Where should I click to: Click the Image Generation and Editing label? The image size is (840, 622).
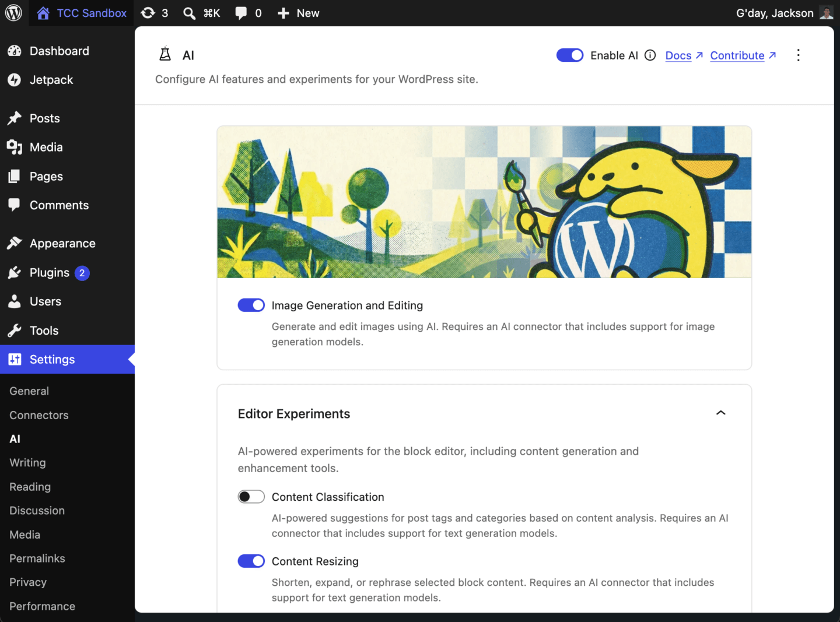click(347, 305)
